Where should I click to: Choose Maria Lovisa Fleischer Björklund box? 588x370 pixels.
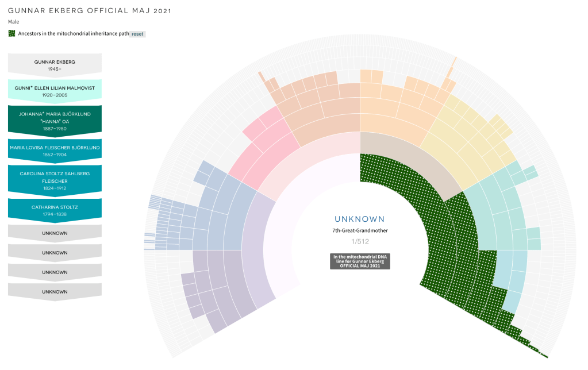55,151
